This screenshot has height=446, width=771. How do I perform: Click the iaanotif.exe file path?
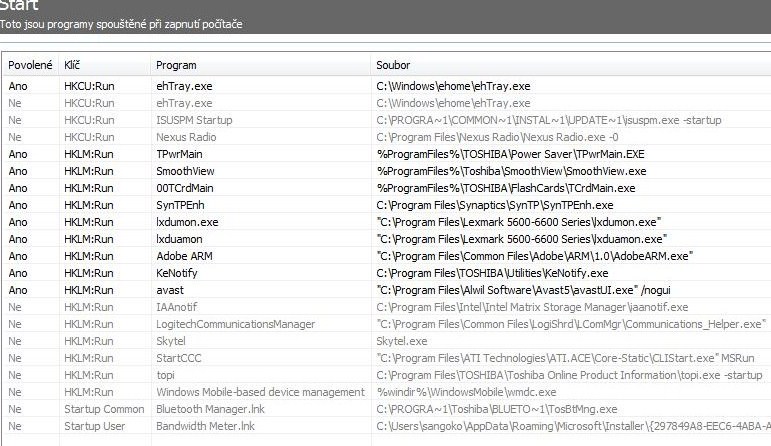[533, 307]
